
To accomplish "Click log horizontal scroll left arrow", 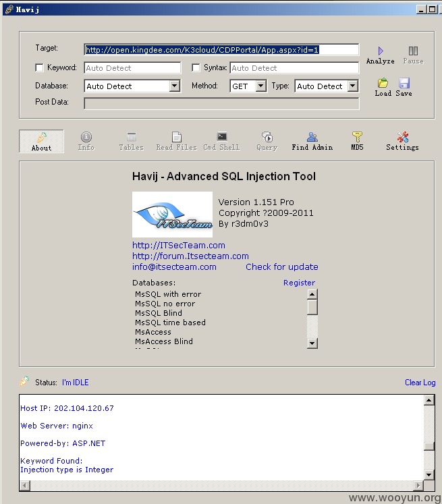I will click(25, 485).
